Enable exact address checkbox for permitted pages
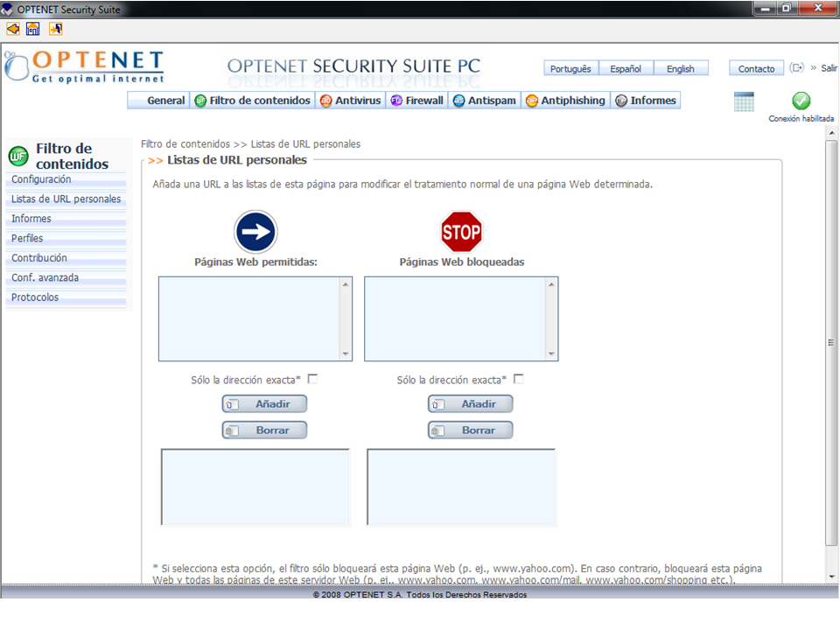The width and height of the screenshot is (840, 630). tap(312, 380)
